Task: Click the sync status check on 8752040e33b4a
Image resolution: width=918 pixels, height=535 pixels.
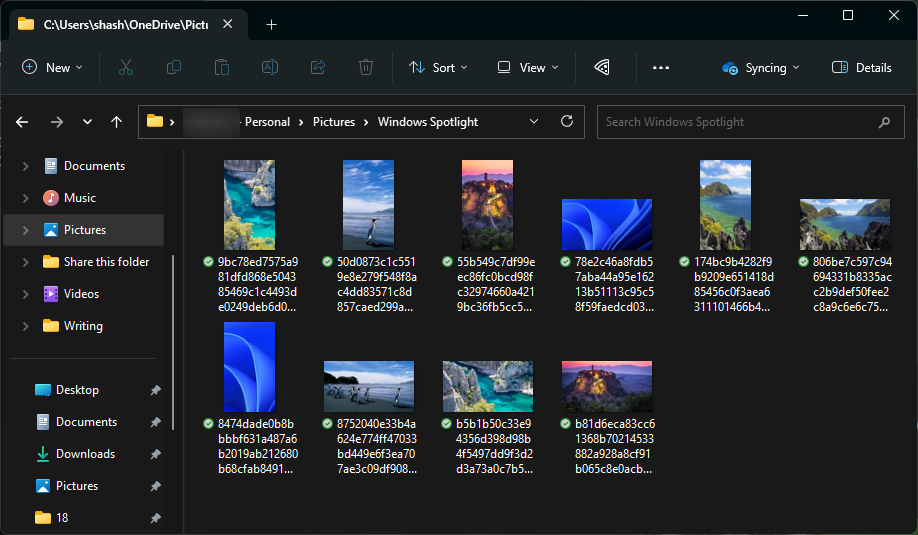Action: tap(327, 423)
